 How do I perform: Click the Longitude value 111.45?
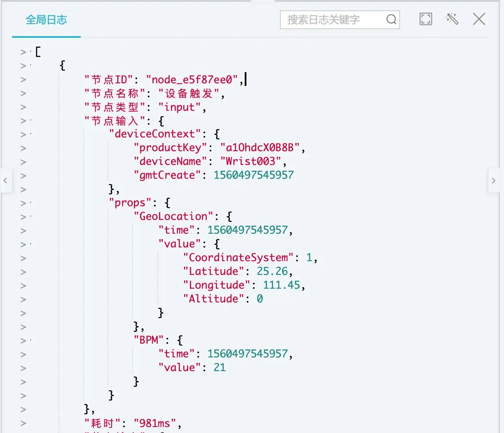pyautogui.click(x=282, y=285)
